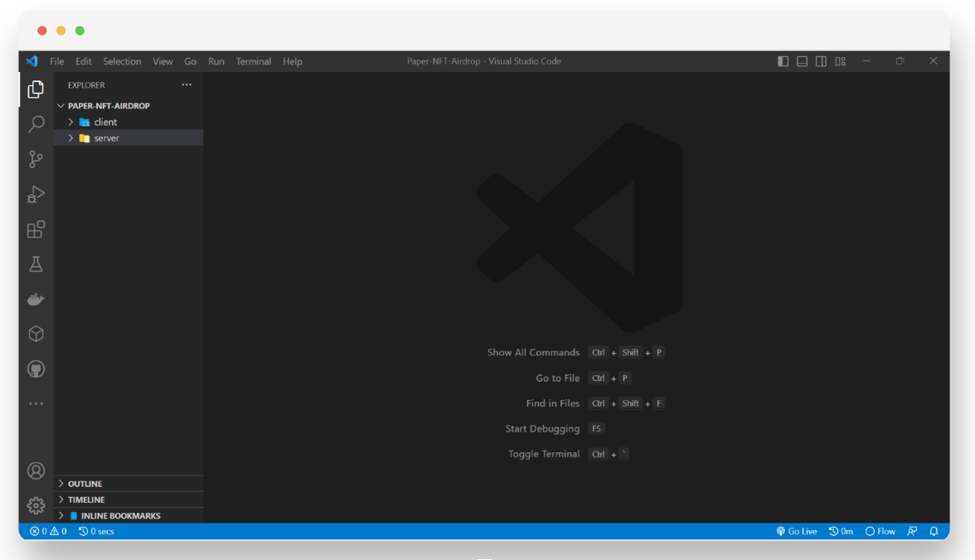This screenshot has height=560, width=975.
Task: Toggle the primary side bar layout button
Action: (x=783, y=61)
